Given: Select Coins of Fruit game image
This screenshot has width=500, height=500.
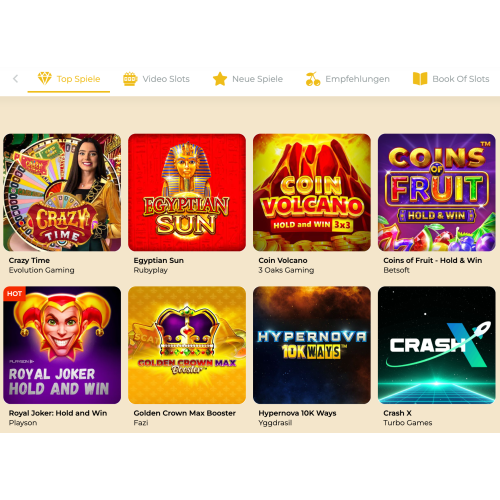Looking at the screenshot, I should point(437,192).
